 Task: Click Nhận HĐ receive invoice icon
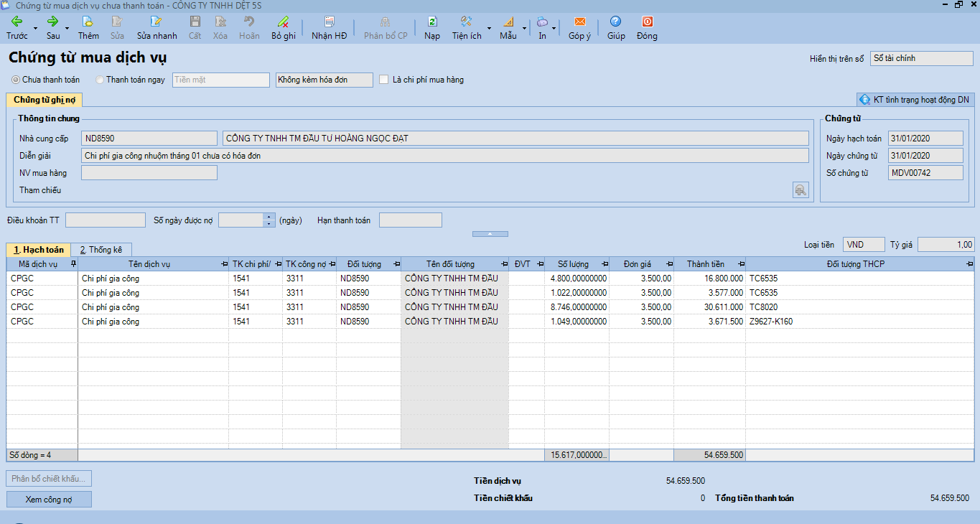329,28
